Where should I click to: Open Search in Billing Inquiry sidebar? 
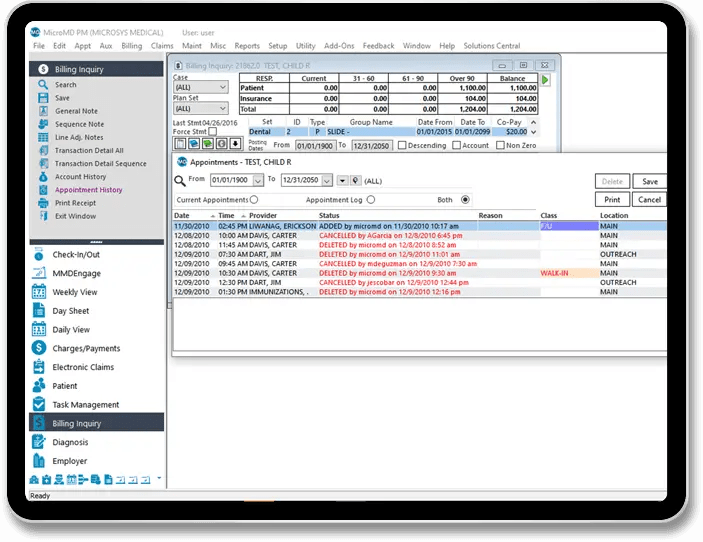tap(65, 85)
